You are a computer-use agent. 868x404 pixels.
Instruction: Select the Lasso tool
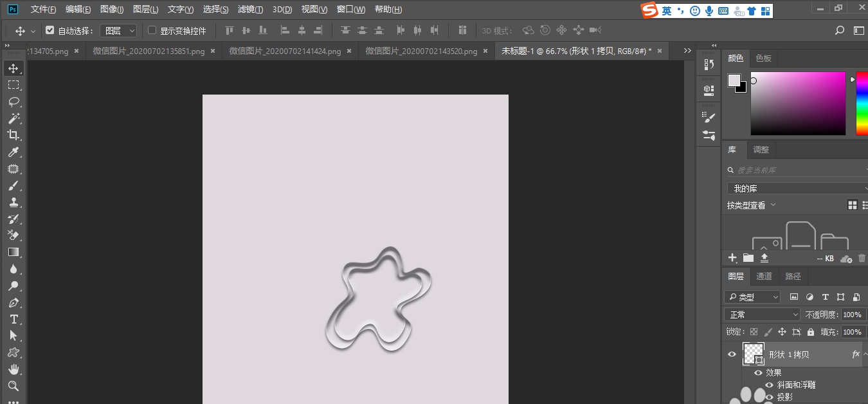click(14, 102)
